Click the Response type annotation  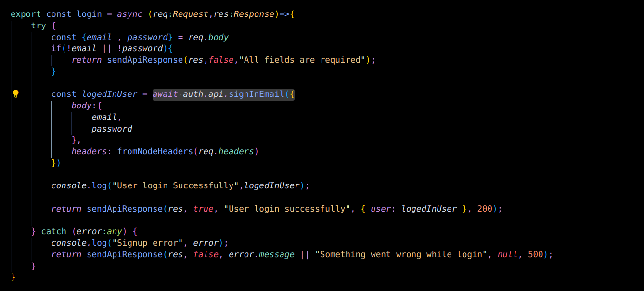click(254, 14)
